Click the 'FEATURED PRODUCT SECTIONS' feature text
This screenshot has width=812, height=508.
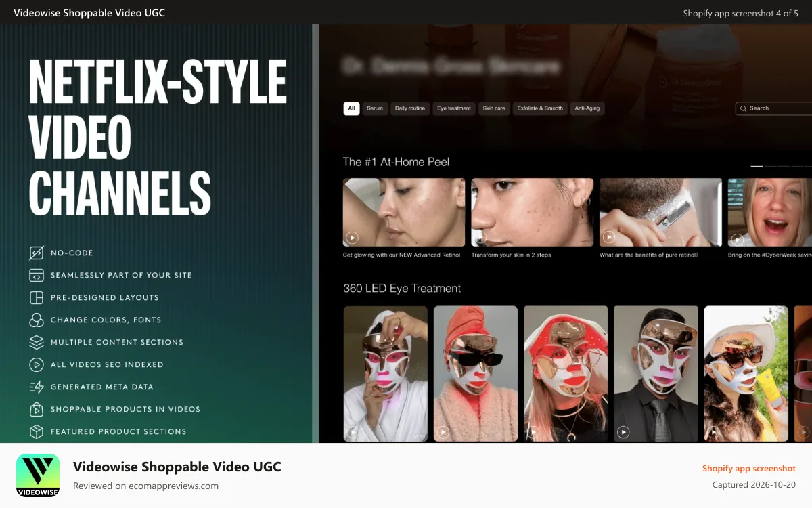coord(118,432)
